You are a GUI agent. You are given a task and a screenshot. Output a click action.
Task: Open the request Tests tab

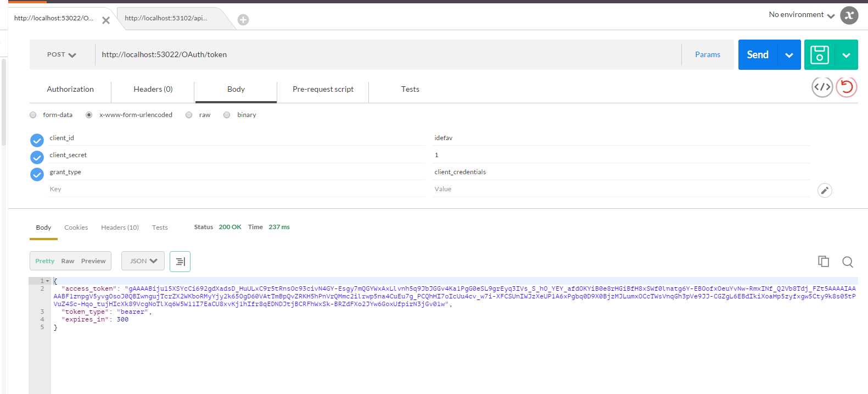pos(410,89)
